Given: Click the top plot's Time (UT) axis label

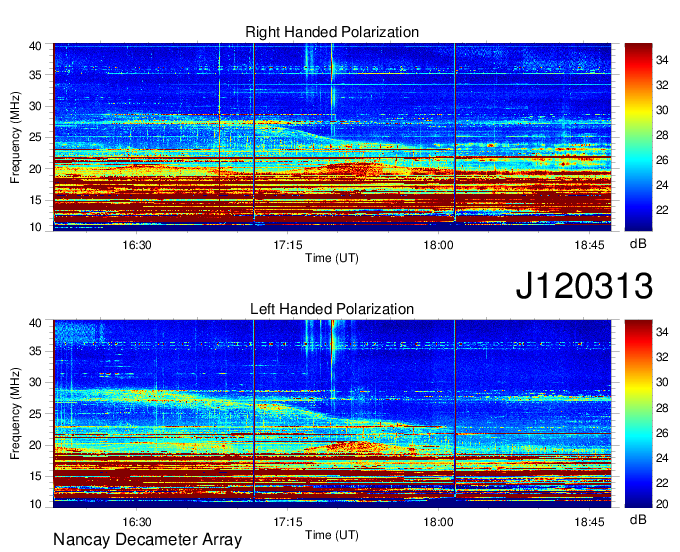Looking at the screenshot, I should point(332,258).
